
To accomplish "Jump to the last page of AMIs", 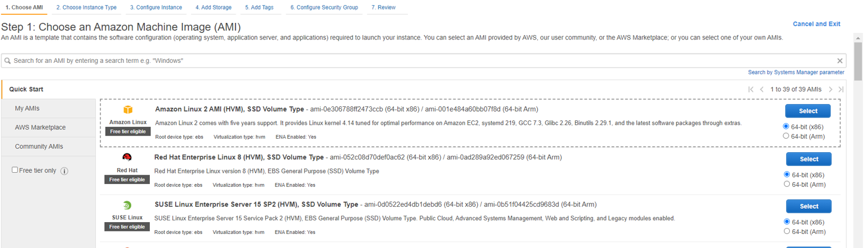I will point(841,89).
